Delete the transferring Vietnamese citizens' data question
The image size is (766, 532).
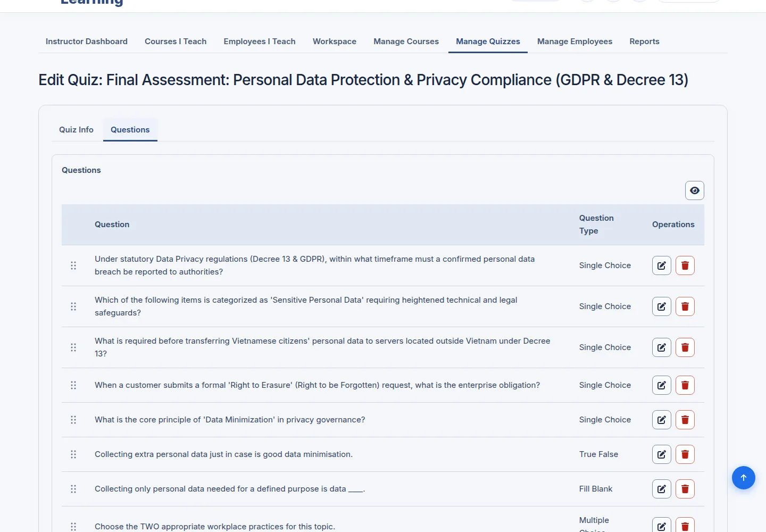(685, 347)
